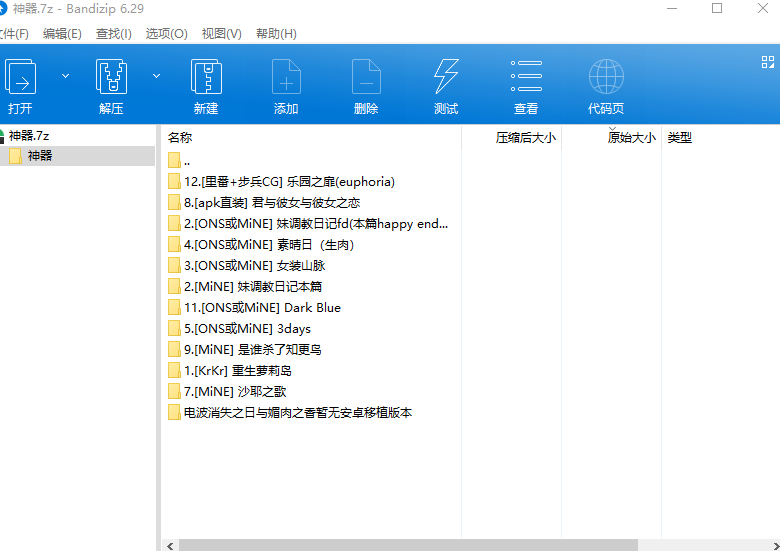Image resolution: width=780 pixels, height=551 pixels.
Task: Open the 视图(V) menu
Action: (221, 34)
